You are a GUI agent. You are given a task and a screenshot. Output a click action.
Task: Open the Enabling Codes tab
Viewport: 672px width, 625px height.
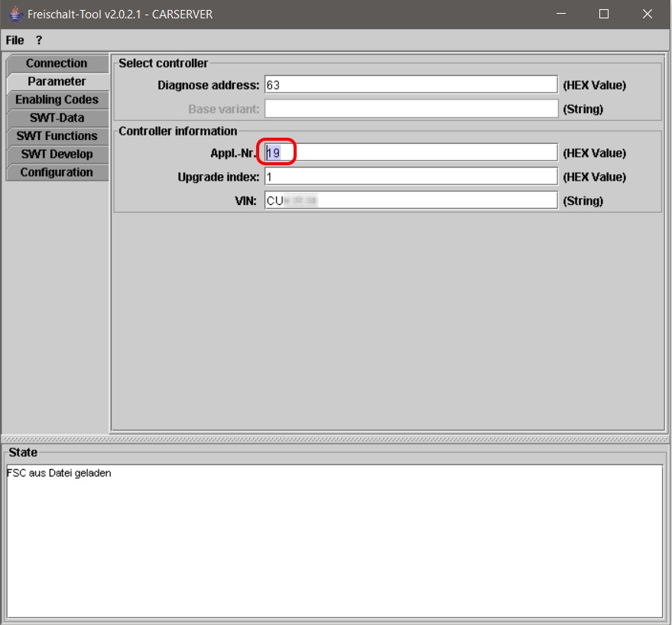(57, 99)
